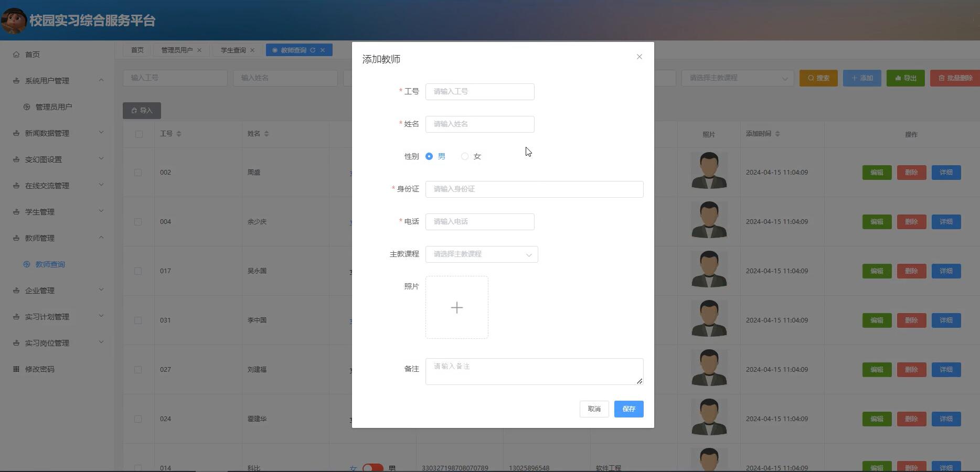Click the 保存 button to save teacher

pos(628,409)
